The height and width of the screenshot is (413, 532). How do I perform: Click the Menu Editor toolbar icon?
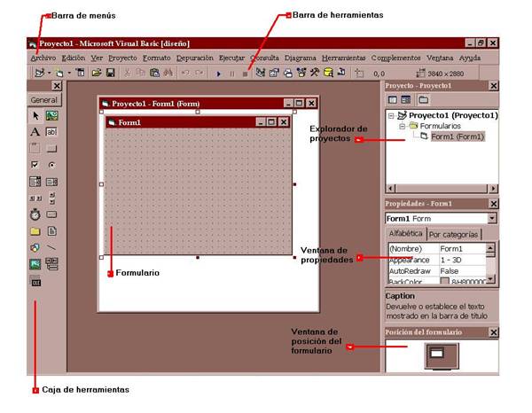81,73
